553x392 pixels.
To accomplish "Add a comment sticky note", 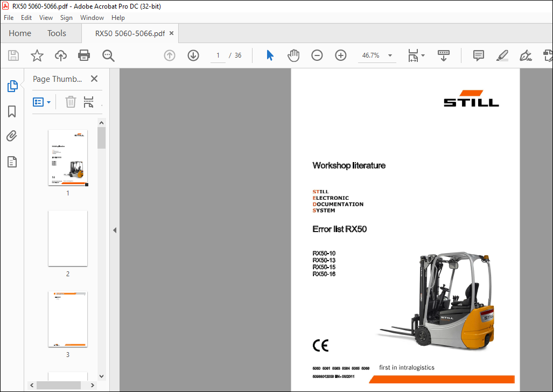I will tap(479, 55).
